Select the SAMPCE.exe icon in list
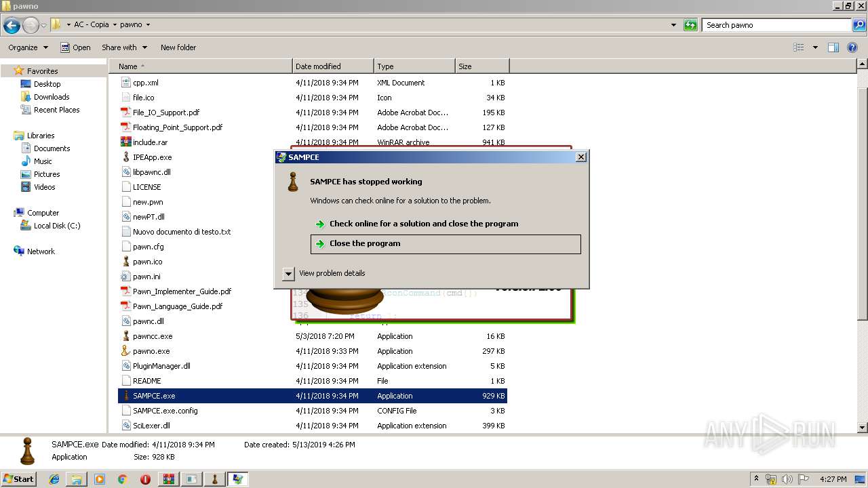Screen dimensions: 868x488 coord(125,396)
